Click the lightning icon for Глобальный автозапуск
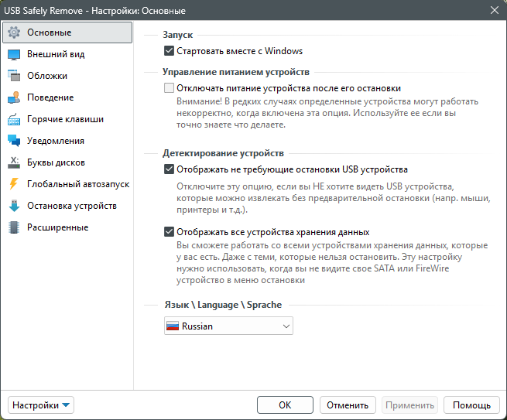Screen dimensions: 507x420 click(x=14, y=184)
